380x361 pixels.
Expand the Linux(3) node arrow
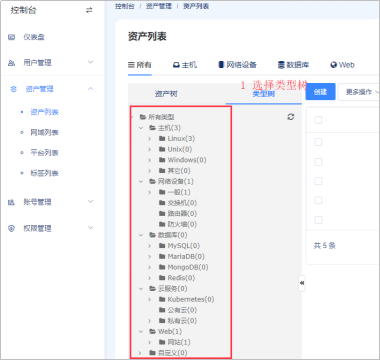click(150, 139)
